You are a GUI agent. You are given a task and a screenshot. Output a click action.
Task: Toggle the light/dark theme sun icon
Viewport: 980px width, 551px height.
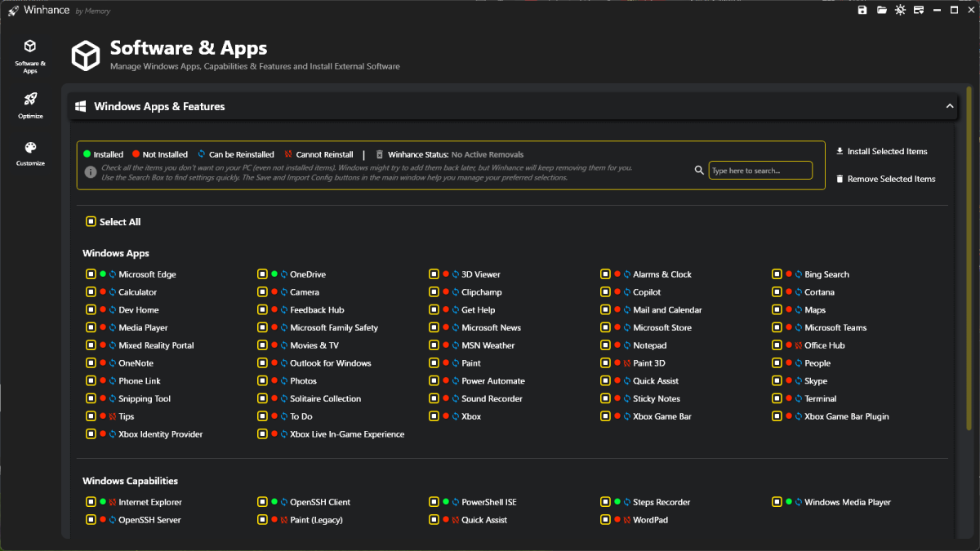click(x=900, y=10)
